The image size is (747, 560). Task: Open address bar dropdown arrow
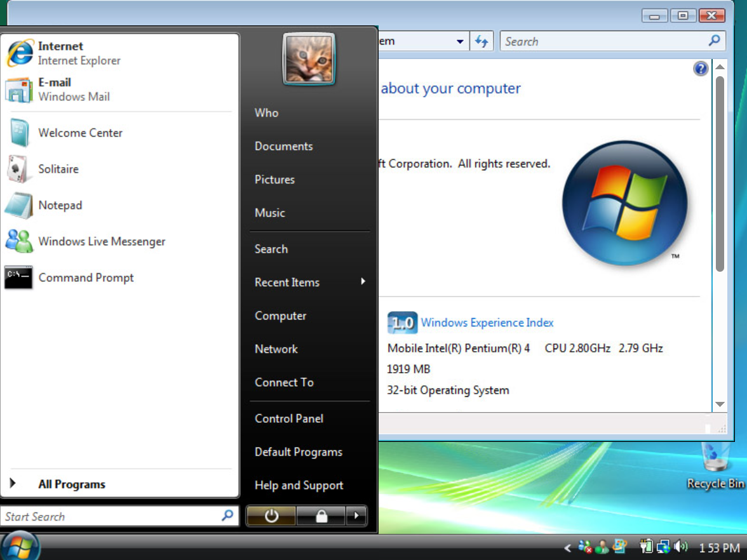tap(460, 41)
